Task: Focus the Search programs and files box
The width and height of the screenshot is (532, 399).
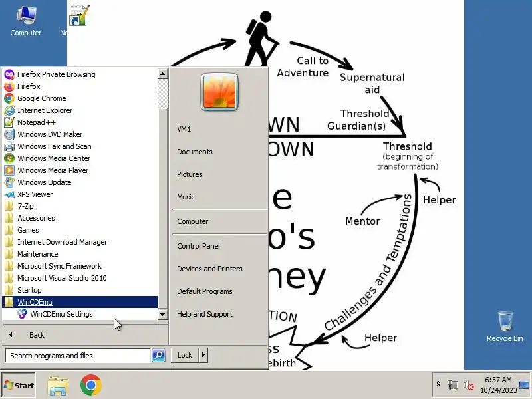Action: click(x=78, y=356)
